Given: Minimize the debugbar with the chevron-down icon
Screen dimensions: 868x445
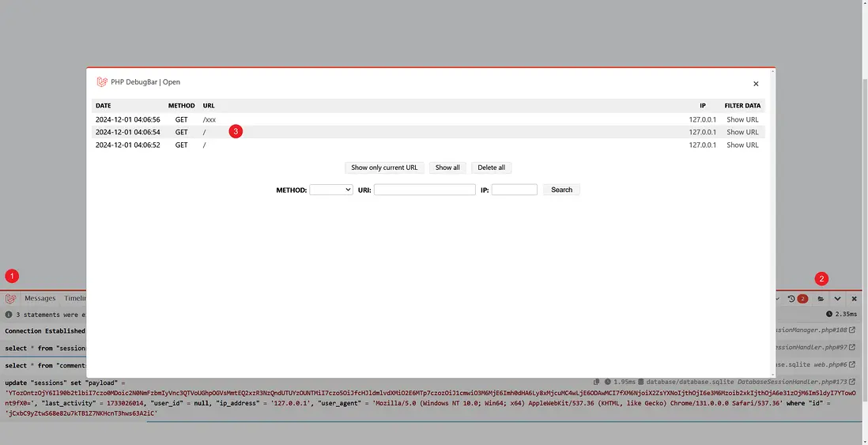Looking at the screenshot, I should click(x=837, y=299).
